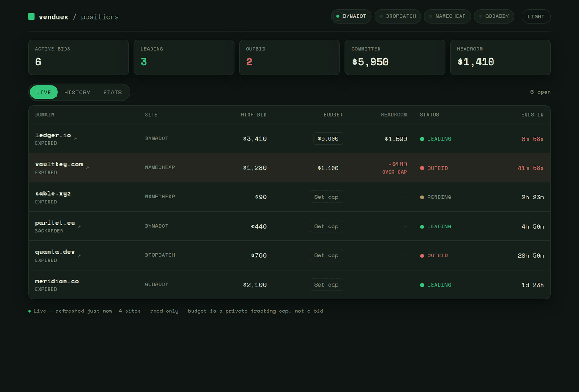Click the GODADDY site cell for meridian.co

[x=157, y=284]
